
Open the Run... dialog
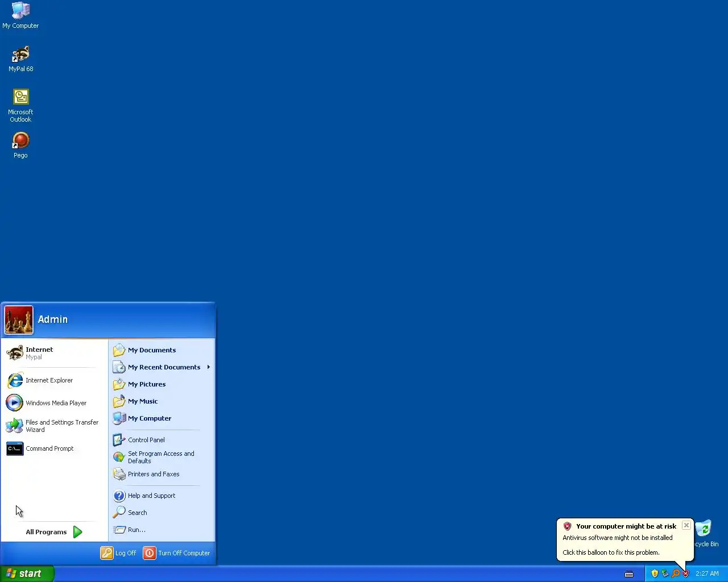coord(162,530)
